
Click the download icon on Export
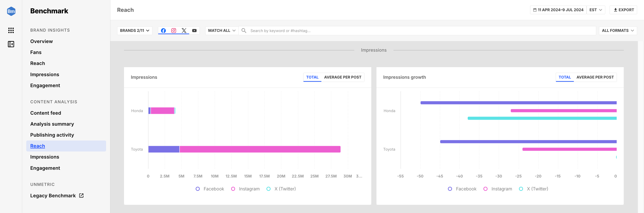pyautogui.click(x=615, y=10)
